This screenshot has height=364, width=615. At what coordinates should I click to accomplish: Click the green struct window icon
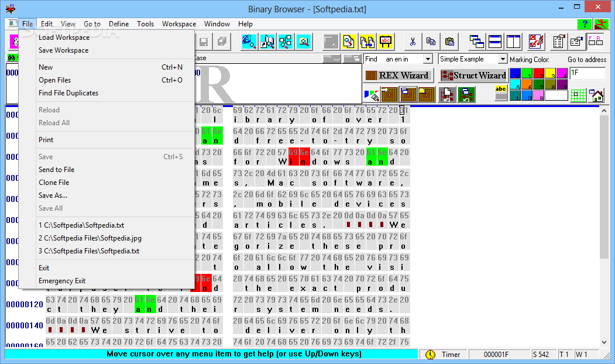point(466,95)
